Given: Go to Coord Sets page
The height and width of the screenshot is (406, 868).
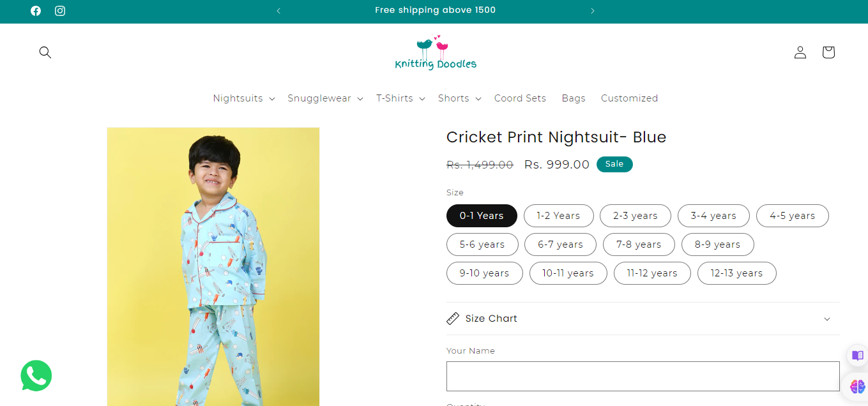Looking at the screenshot, I should pos(520,98).
